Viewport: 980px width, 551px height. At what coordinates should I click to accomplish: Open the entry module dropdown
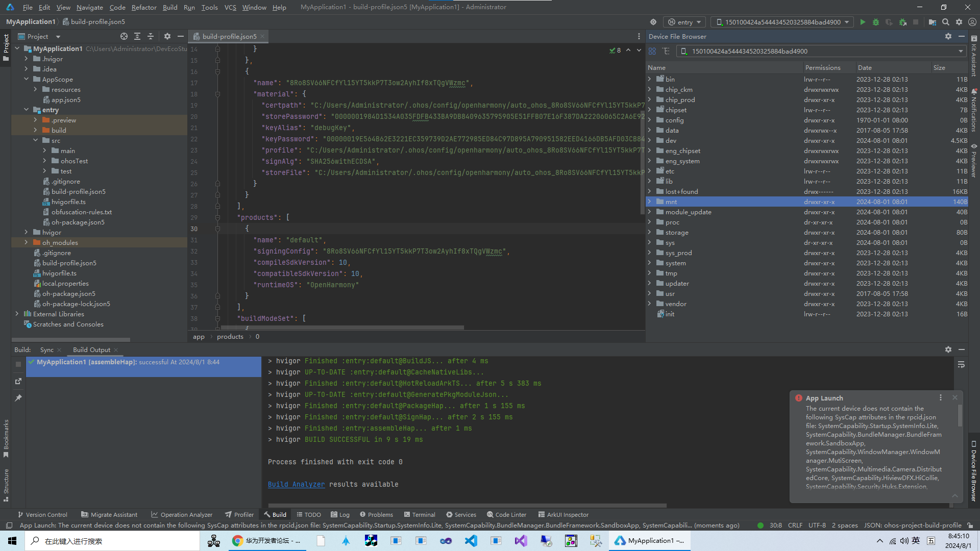(684, 22)
